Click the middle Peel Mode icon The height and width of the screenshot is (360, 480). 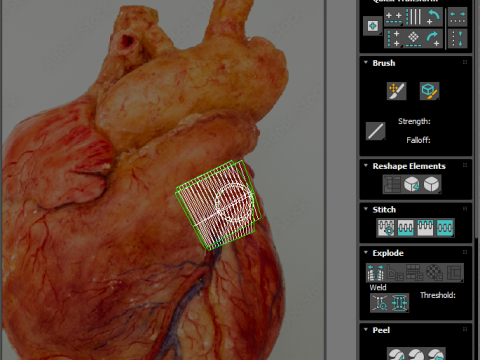416,354
